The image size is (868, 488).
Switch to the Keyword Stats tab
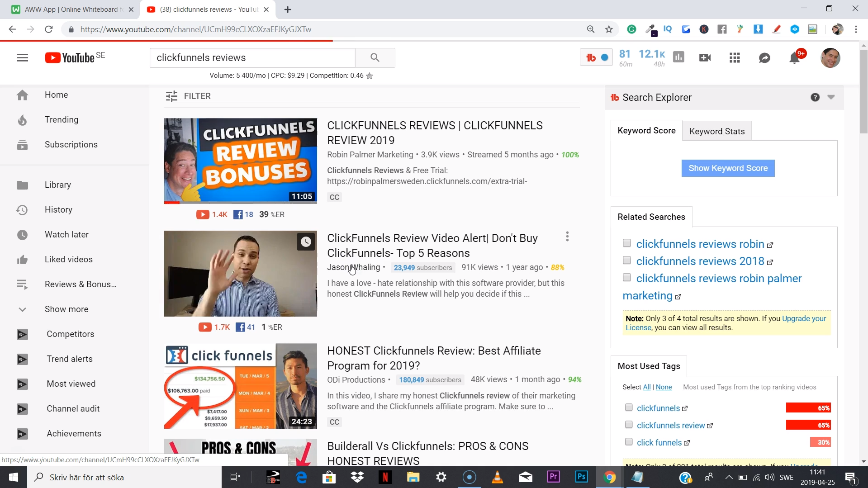tap(717, 131)
